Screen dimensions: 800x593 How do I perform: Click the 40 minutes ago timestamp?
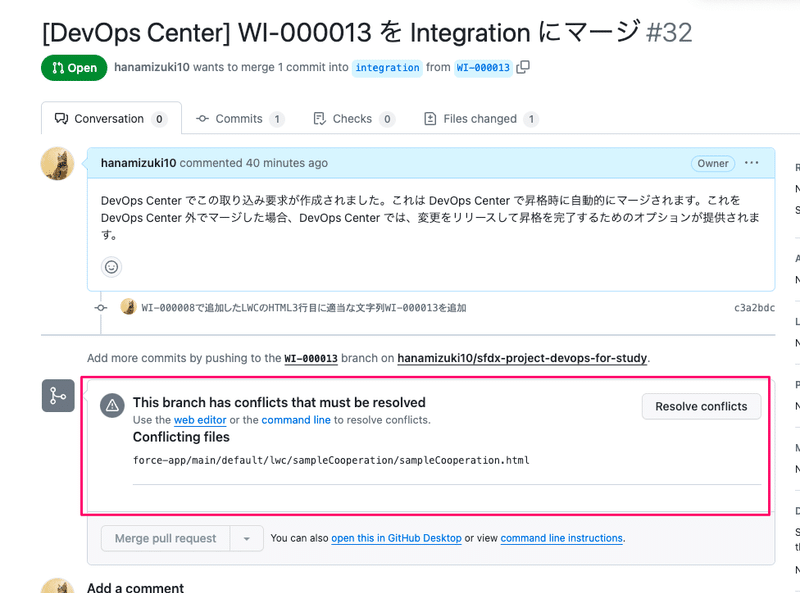287,163
